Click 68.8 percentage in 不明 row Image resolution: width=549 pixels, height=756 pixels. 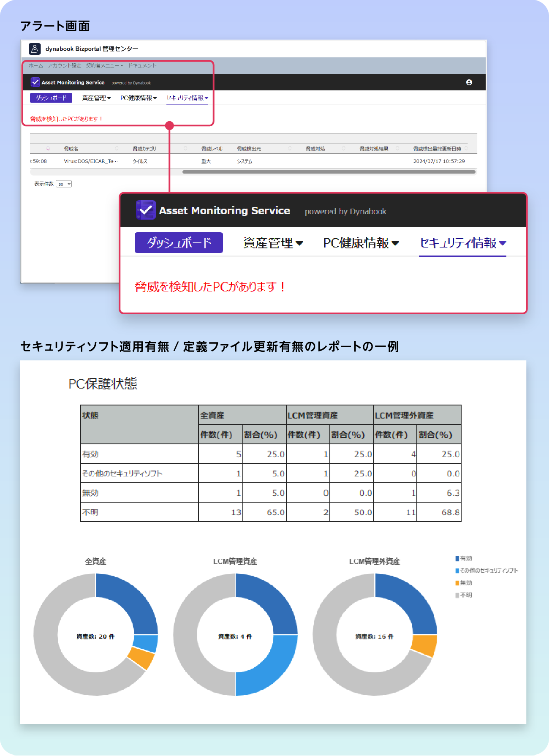[451, 512]
